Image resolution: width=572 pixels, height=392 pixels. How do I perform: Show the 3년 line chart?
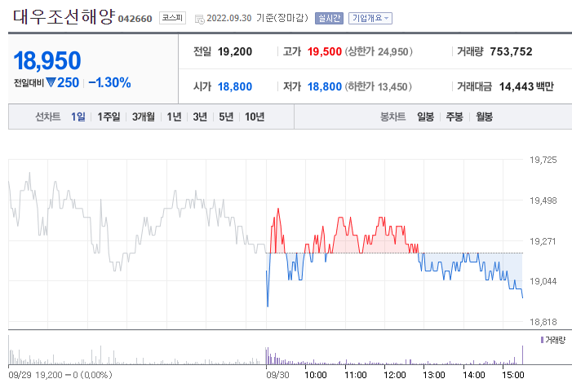click(x=200, y=117)
